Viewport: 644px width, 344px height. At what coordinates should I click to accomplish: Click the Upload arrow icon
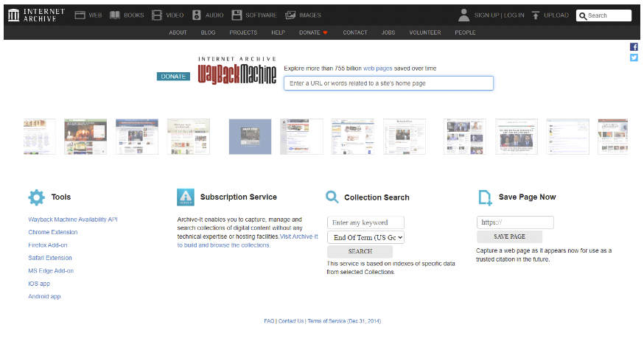point(536,15)
